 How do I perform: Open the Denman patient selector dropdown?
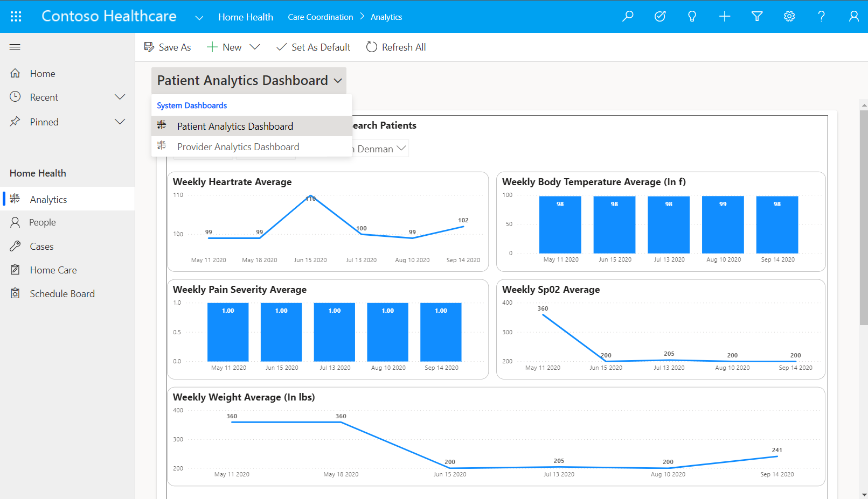(x=401, y=147)
